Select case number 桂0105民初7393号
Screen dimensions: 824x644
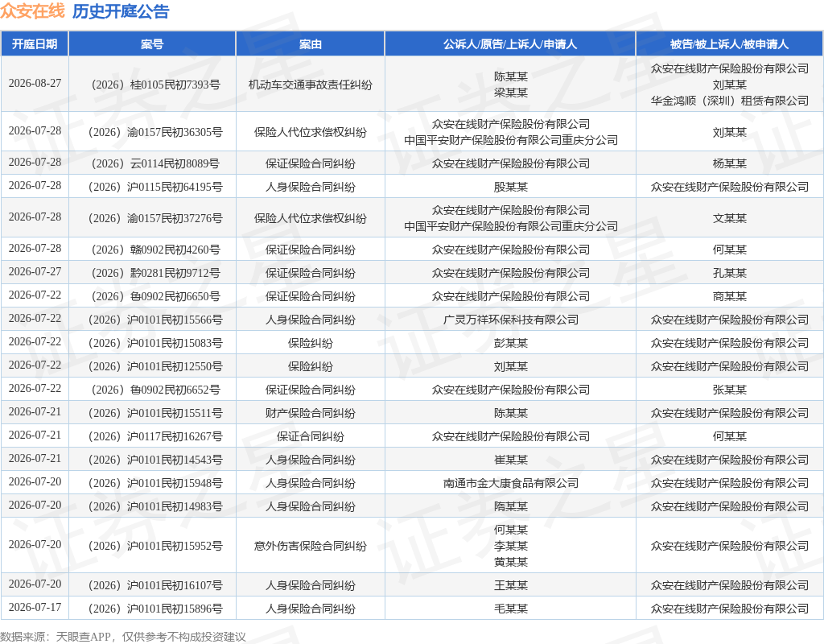pos(155,85)
